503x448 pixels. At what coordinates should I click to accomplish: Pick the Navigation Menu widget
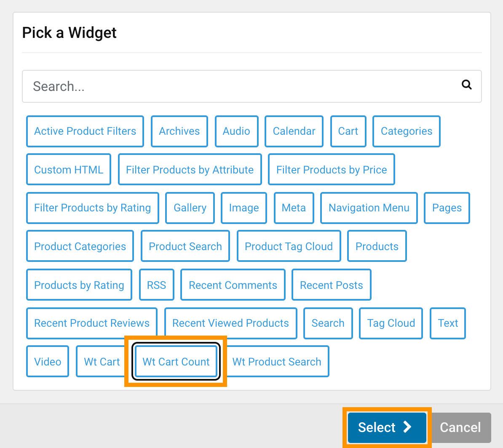[369, 208]
